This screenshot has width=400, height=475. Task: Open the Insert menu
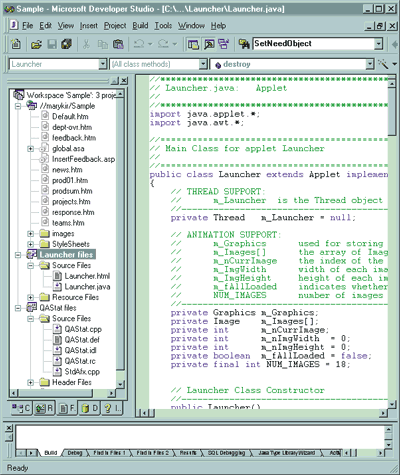tap(89, 26)
